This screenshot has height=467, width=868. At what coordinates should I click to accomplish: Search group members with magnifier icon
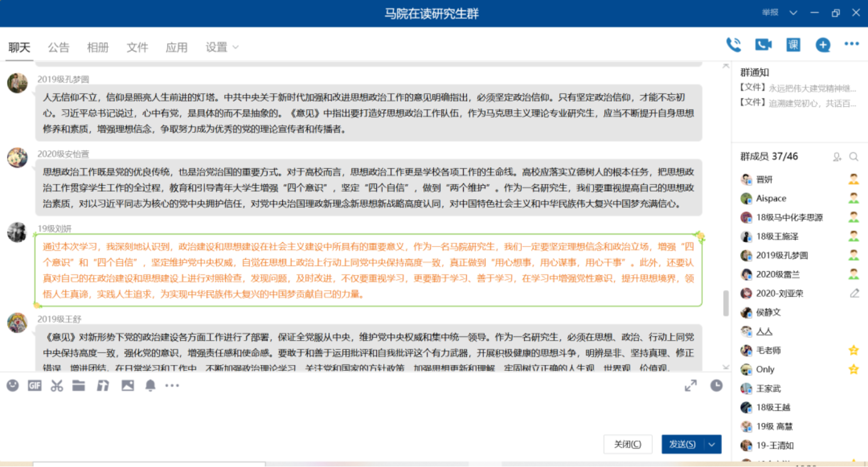pos(853,157)
